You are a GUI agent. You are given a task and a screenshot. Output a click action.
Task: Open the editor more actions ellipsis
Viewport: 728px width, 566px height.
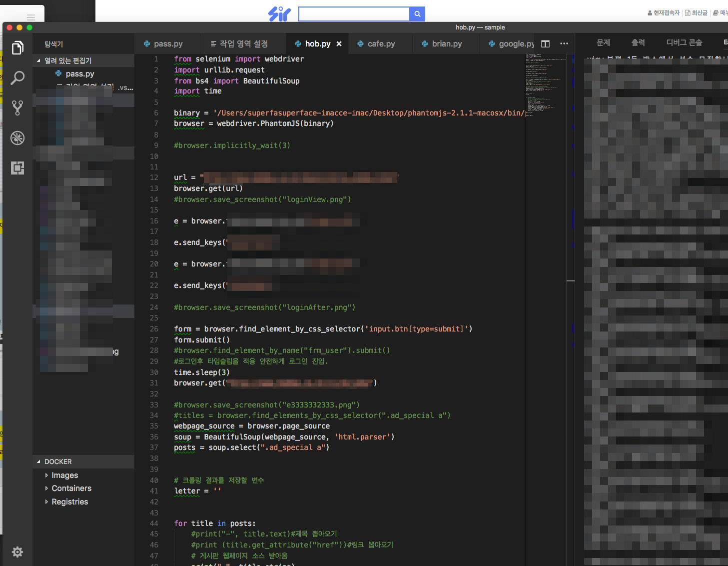point(564,44)
